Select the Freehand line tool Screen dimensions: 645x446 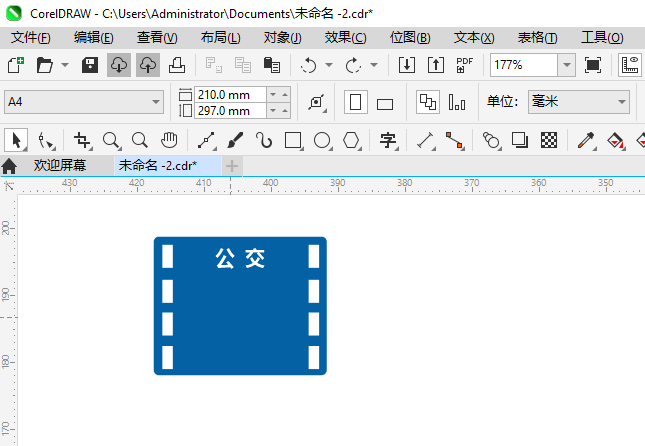tap(206, 141)
